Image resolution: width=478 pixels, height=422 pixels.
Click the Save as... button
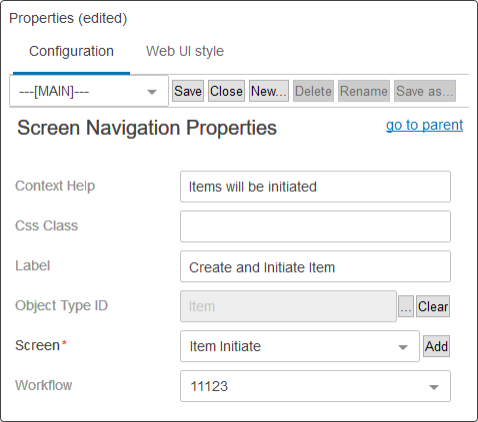425,91
